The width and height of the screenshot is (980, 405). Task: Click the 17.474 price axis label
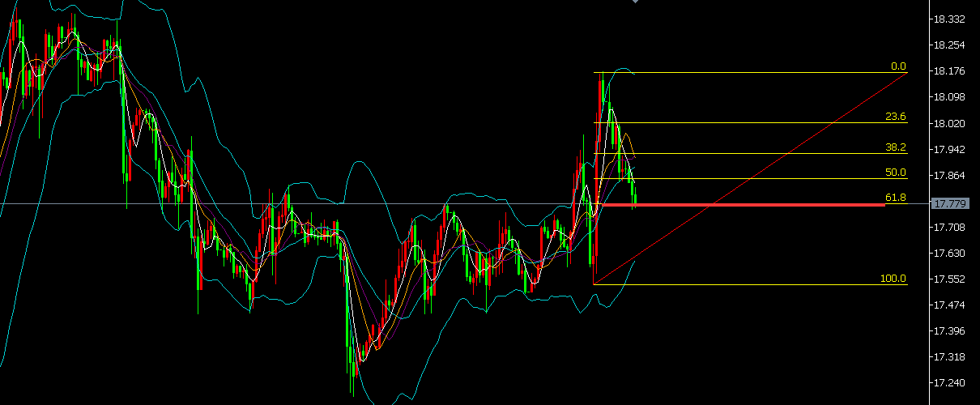(949, 305)
